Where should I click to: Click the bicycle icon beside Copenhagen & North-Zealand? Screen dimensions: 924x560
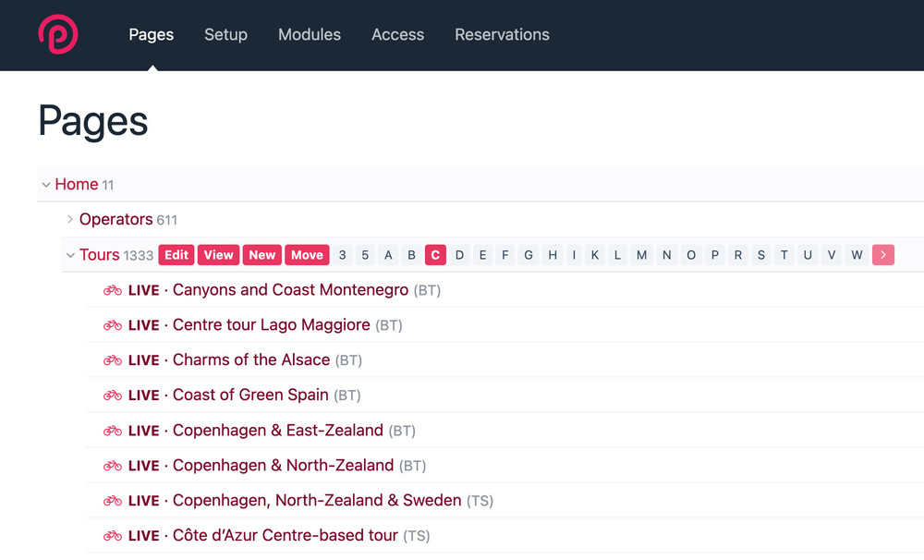[113, 466]
